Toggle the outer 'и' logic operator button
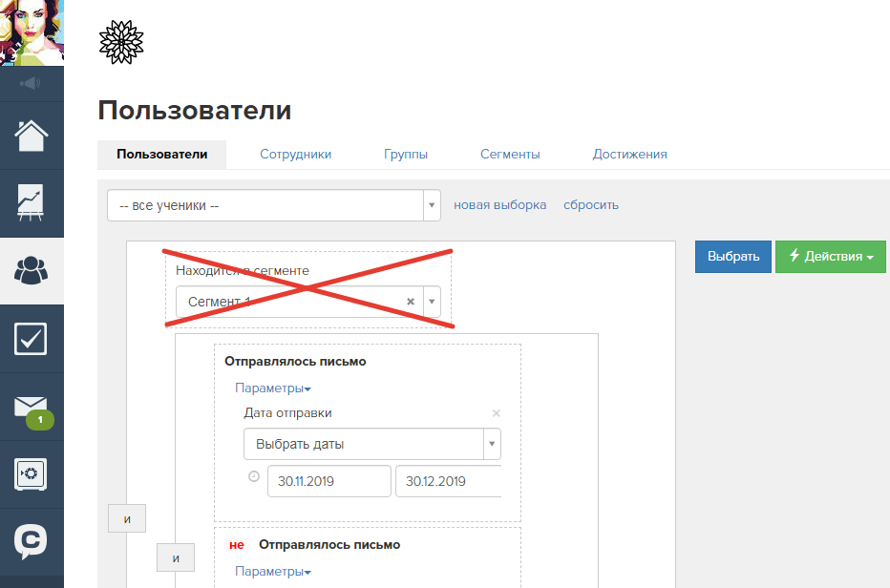 coord(127,518)
